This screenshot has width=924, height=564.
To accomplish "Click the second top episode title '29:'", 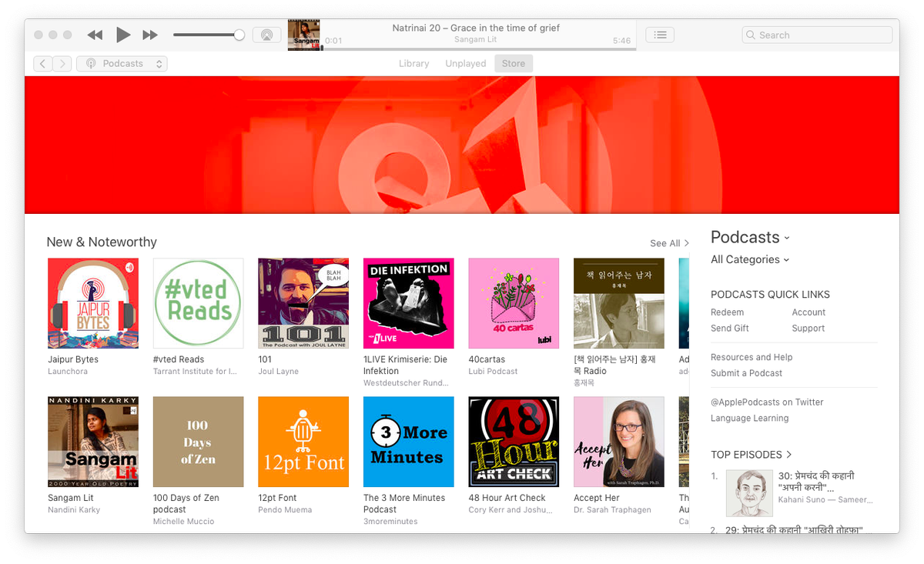I will point(795,530).
